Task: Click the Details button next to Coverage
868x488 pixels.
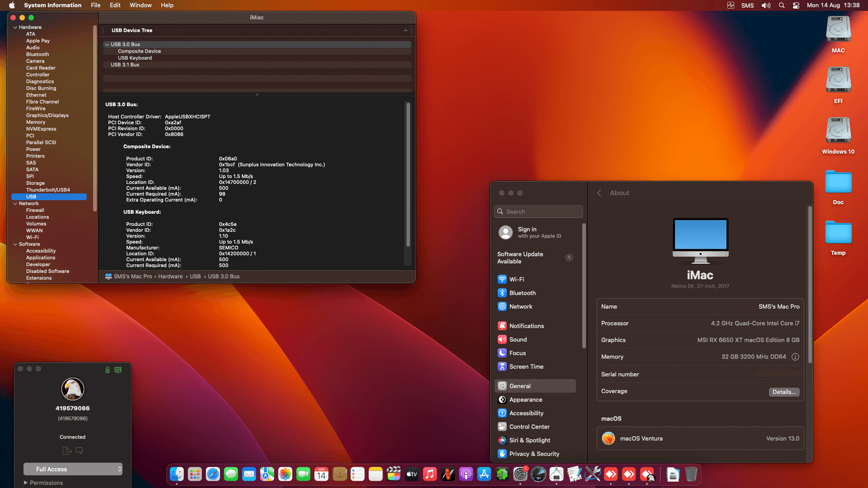Action: 784,392
